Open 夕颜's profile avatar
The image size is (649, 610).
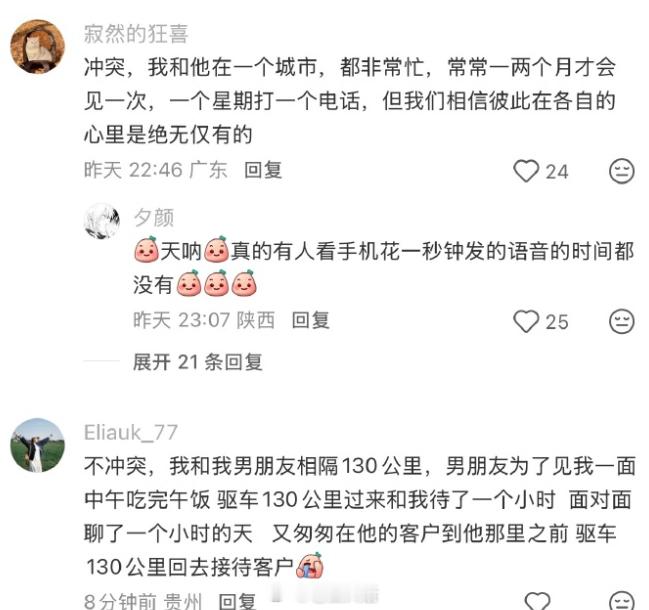coord(102,221)
